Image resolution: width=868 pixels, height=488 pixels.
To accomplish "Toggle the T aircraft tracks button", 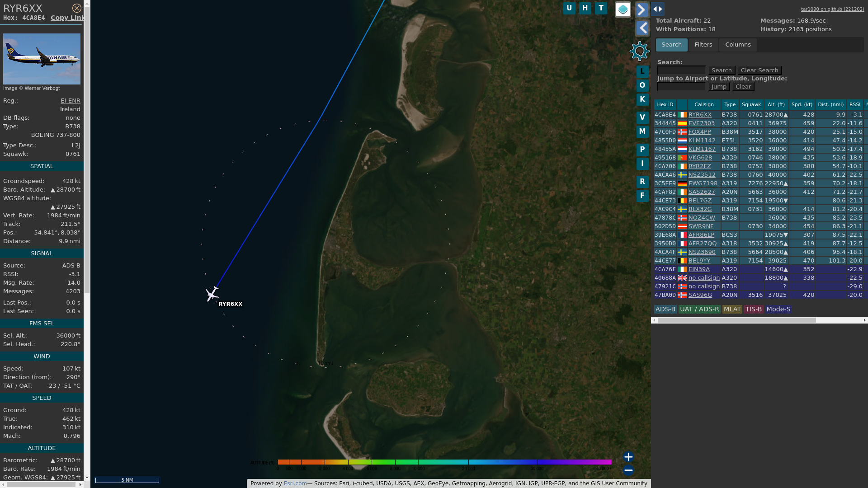I will [601, 8].
